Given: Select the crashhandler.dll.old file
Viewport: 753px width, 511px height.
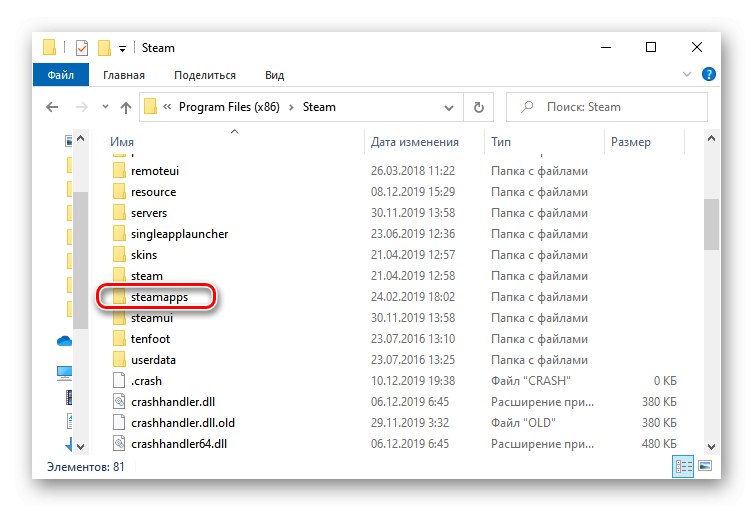Looking at the screenshot, I should [x=182, y=423].
